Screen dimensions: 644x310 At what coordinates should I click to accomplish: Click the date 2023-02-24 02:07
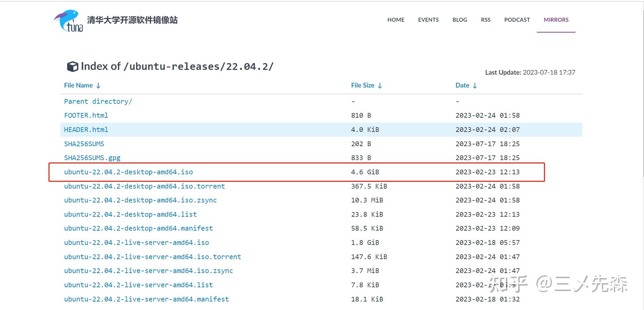point(487,130)
